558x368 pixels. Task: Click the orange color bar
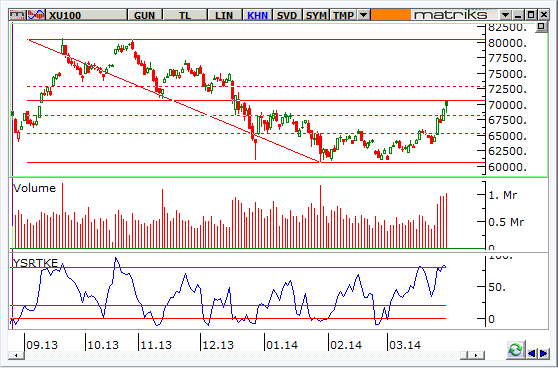(390, 15)
